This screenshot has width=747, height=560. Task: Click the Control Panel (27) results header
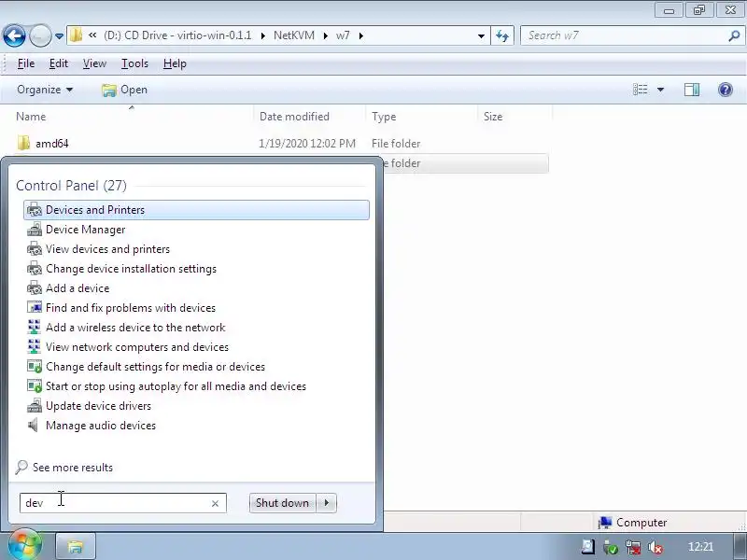pyautogui.click(x=72, y=185)
